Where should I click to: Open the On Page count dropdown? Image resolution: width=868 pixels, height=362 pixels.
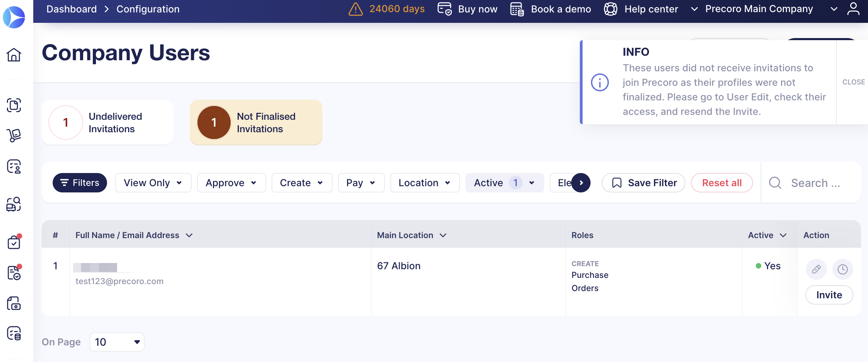(x=117, y=342)
